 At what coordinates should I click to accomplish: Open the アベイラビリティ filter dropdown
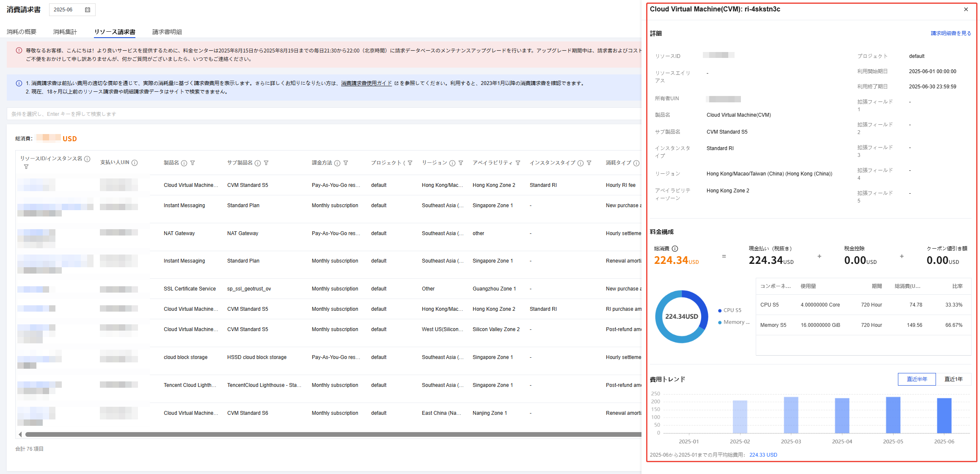click(518, 163)
